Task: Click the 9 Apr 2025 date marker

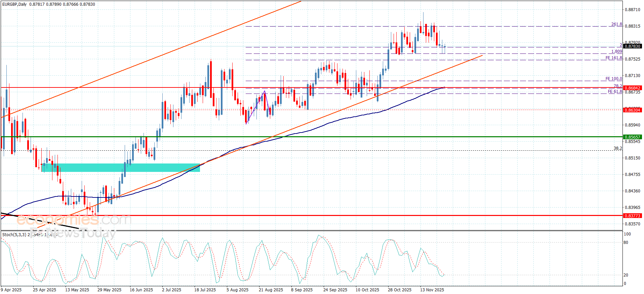Action: pos(11,290)
